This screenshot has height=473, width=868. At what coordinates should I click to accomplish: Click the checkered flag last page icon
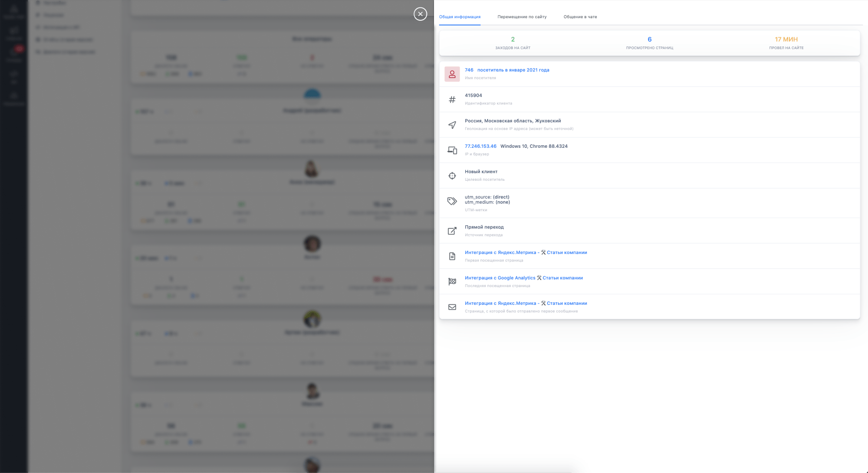coord(452,282)
